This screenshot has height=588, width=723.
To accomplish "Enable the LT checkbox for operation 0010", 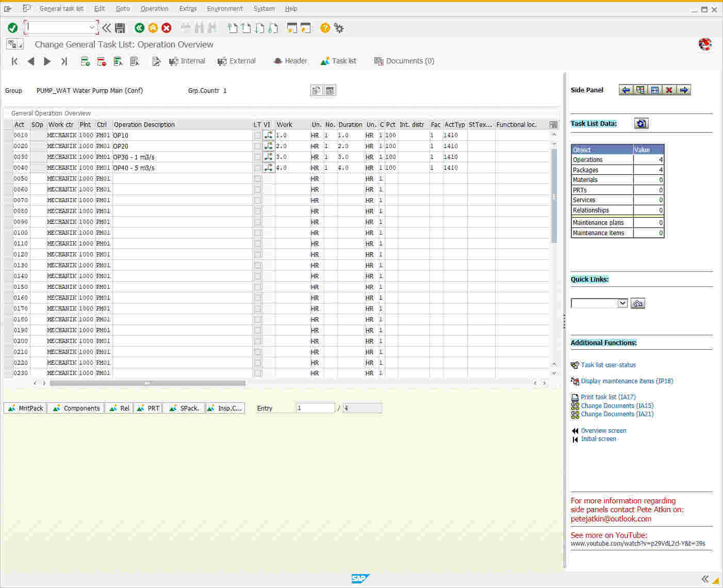I will pos(257,135).
